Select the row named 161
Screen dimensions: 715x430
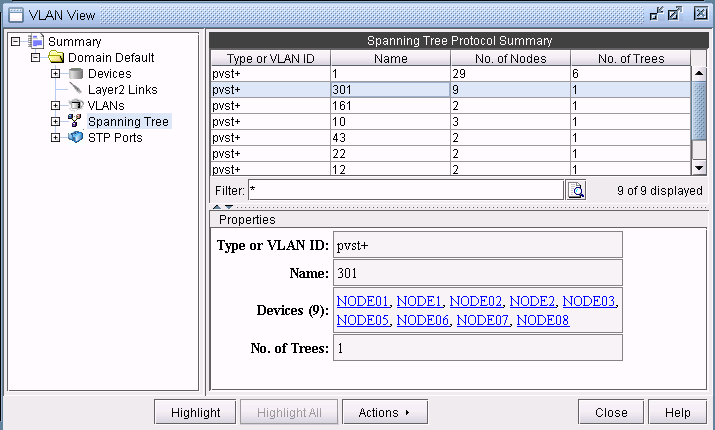click(390, 105)
